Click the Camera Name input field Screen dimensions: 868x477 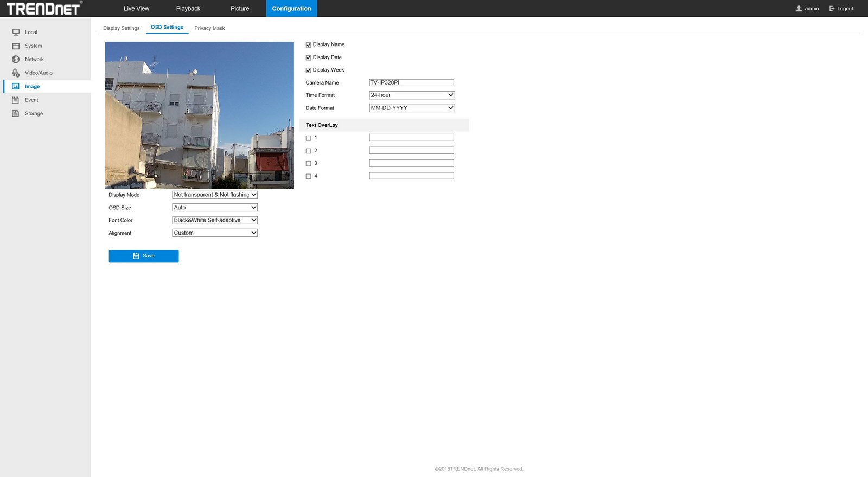coord(411,82)
